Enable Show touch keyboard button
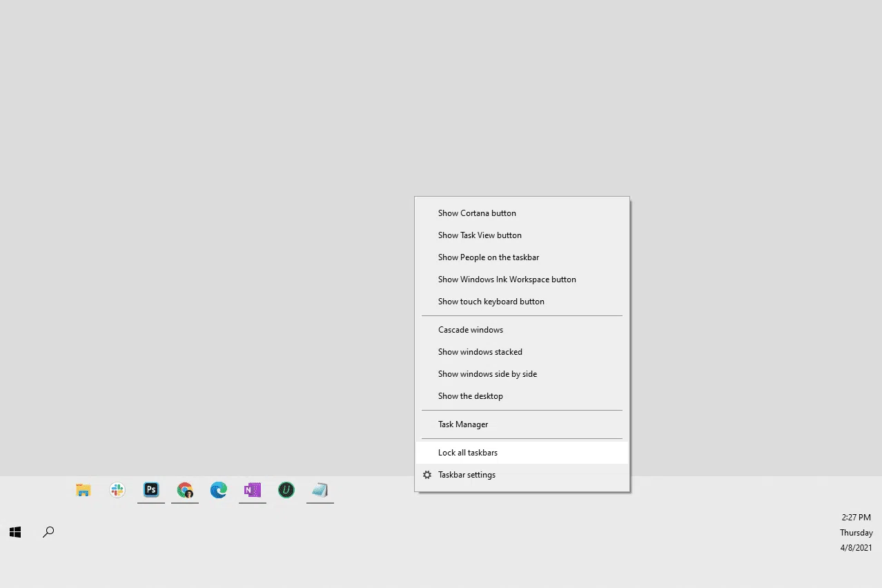 (491, 302)
